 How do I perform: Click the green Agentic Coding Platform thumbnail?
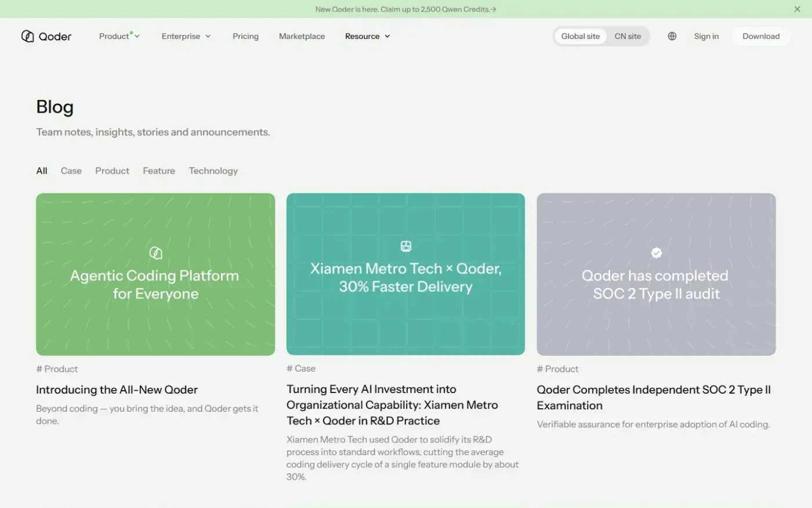(155, 274)
